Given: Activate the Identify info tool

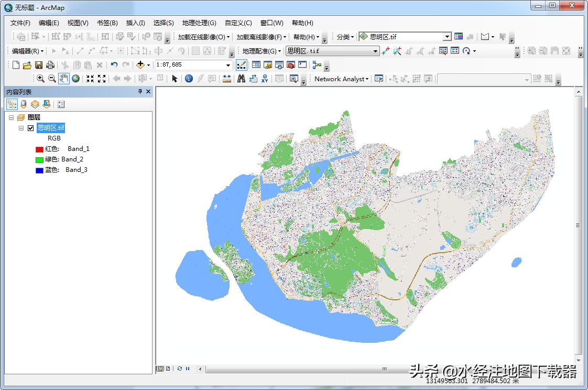Looking at the screenshot, I should (x=189, y=79).
